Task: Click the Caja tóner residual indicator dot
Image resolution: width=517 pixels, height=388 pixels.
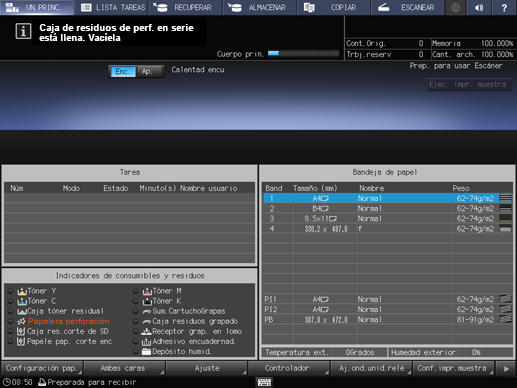Action: [x=10, y=311]
